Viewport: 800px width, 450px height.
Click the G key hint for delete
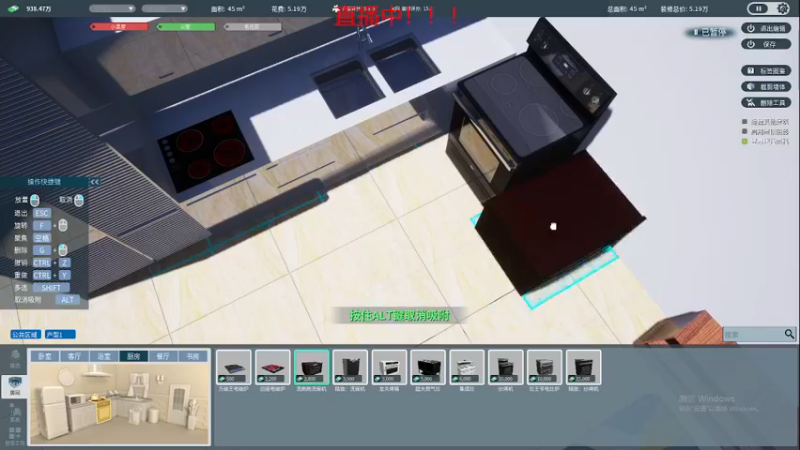click(42, 250)
